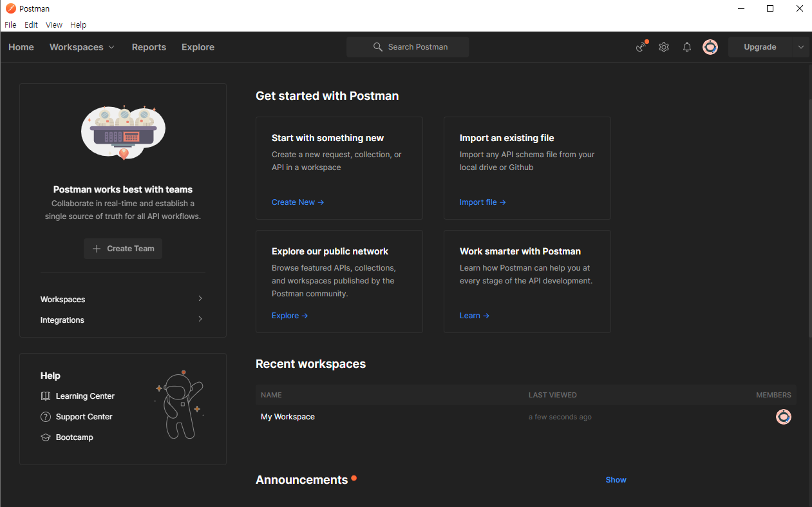Click the plus icon in Create Team
This screenshot has height=507, width=812.
(97, 249)
